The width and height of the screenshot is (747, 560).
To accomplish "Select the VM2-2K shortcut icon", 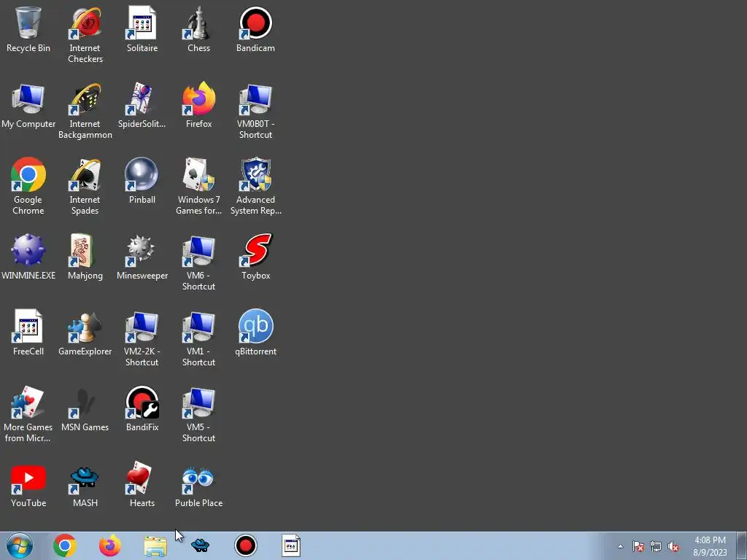I will click(142, 338).
